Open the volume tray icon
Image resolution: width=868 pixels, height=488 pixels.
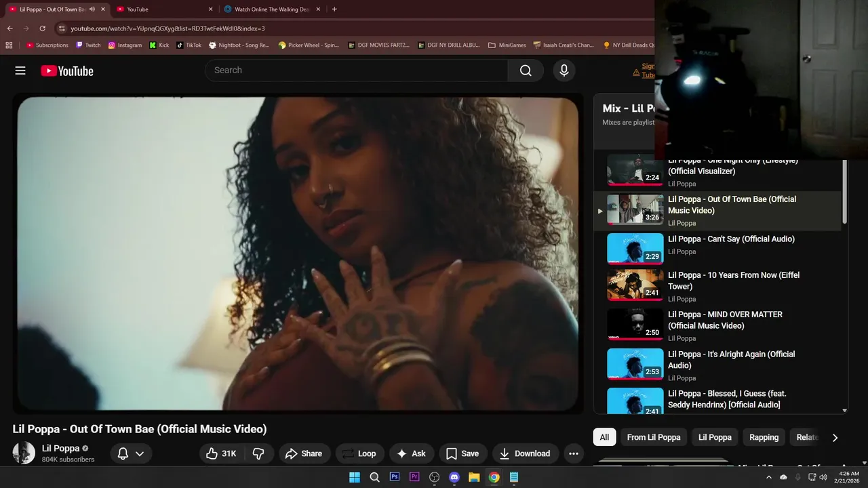(x=823, y=477)
